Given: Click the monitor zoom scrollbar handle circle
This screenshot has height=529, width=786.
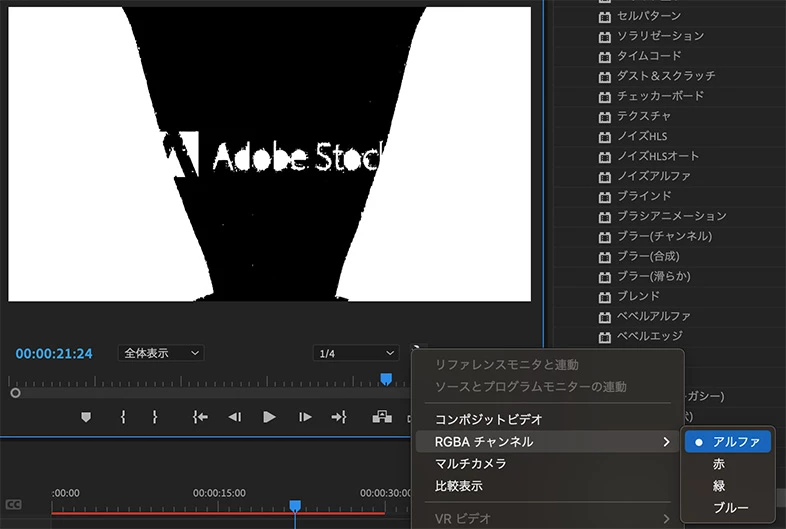Looking at the screenshot, I should tap(16, 393).
